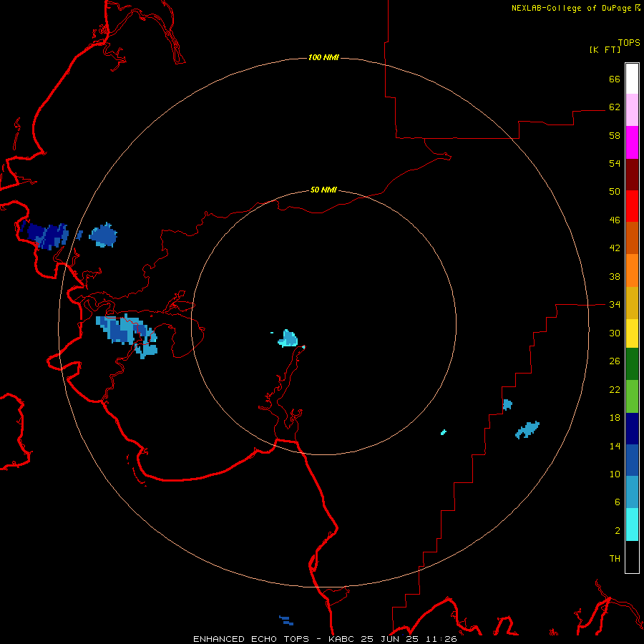This screenshot has height=644, width=644.
Task: Select the black TH threshold swatch
Action: [x=632, y=557]
